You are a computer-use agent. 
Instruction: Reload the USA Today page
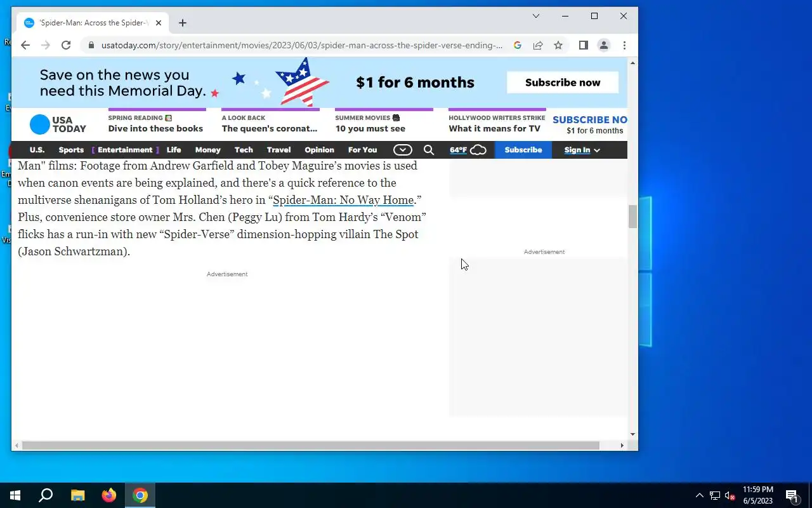tap(66, 45)
